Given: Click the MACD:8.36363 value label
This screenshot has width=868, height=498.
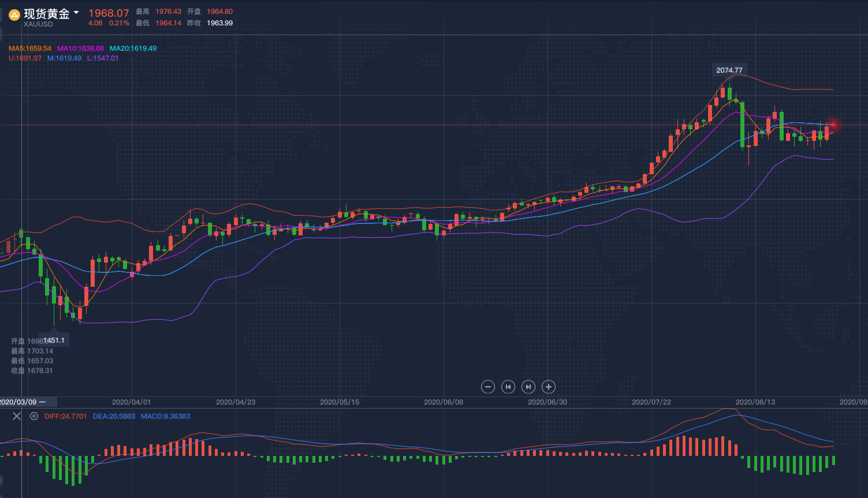Looking at the screenshot, I should coord(166,416).
